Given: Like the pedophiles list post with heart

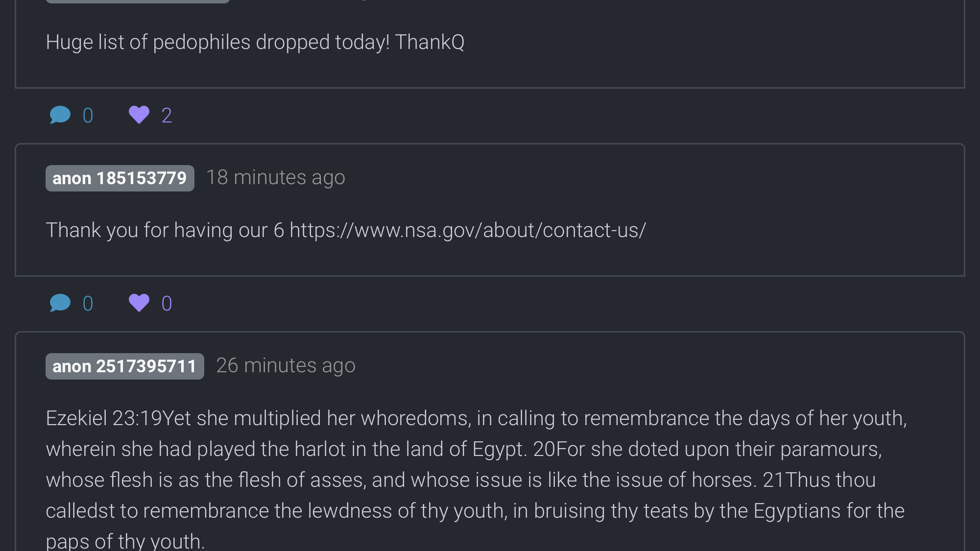Looking at the screenshot, I should tap(139, 115).
